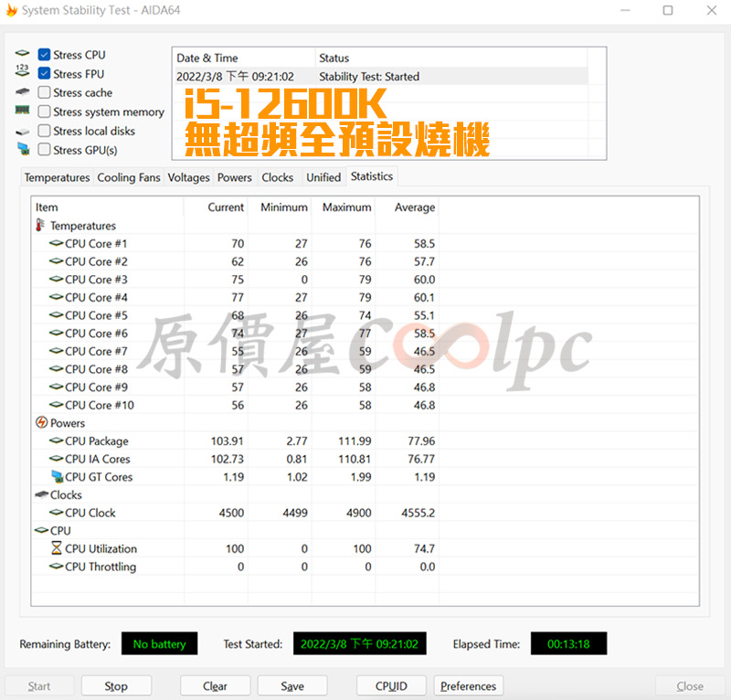
Task: Click the chip icon of CPU Core #8
Action: (x=57, y=369)
